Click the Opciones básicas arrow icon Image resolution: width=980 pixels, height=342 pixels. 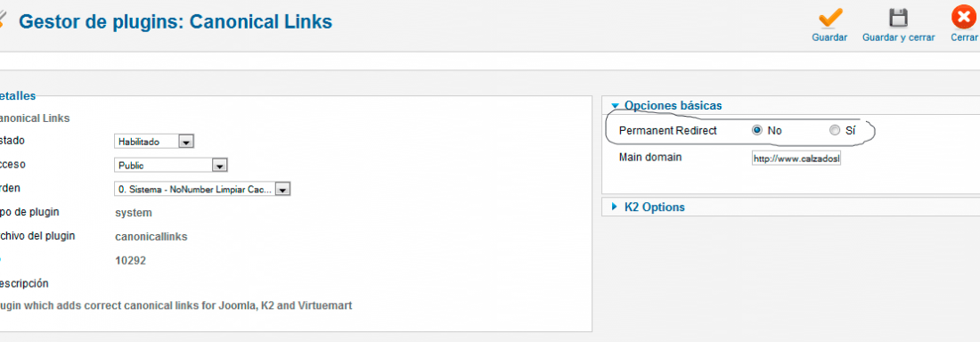click(x=615, y=106)
